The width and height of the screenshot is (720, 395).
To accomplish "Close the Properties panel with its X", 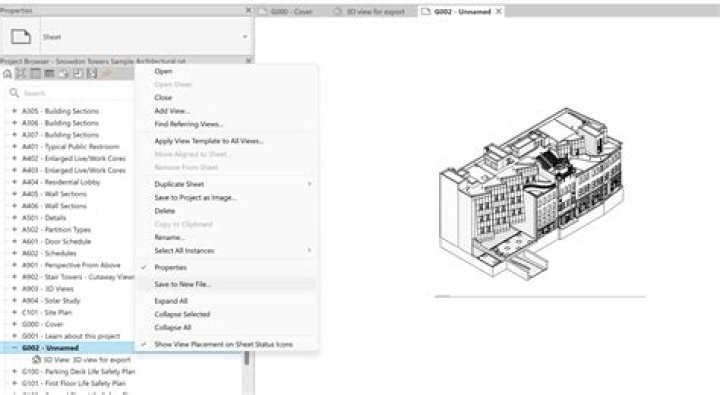I will point(248,10).
